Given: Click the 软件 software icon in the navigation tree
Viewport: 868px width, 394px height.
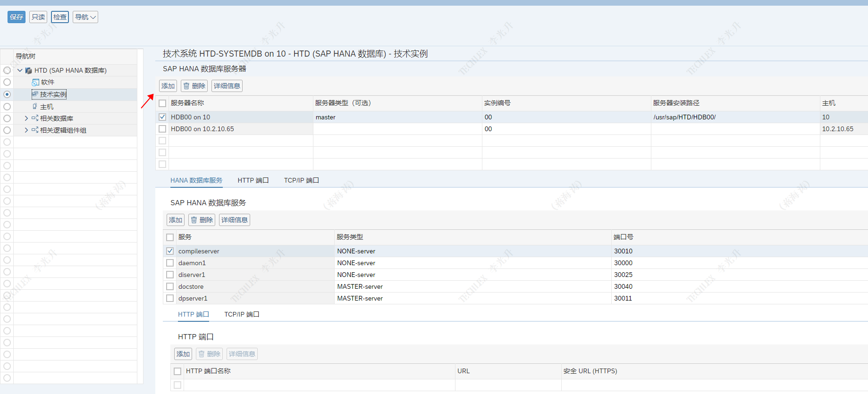Looking at the screenshot, I should tap(35, 82).
